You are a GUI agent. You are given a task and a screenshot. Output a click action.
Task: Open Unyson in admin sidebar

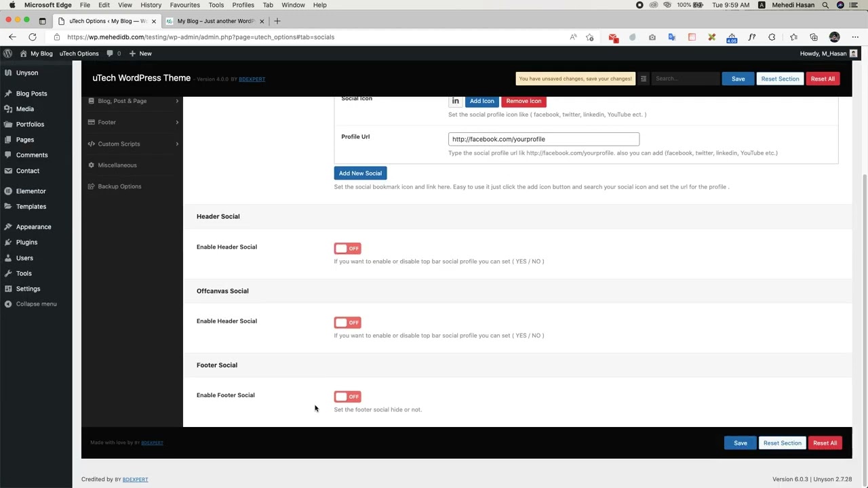point(36,73)
